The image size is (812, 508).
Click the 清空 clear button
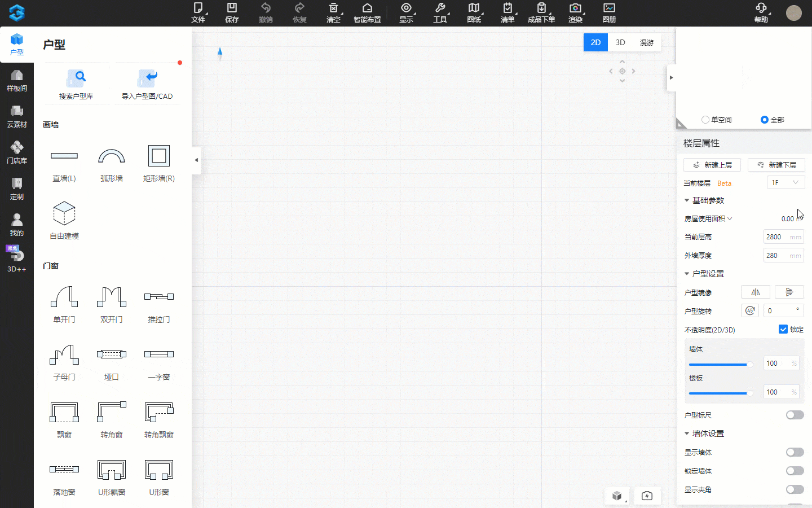[334, 12]
